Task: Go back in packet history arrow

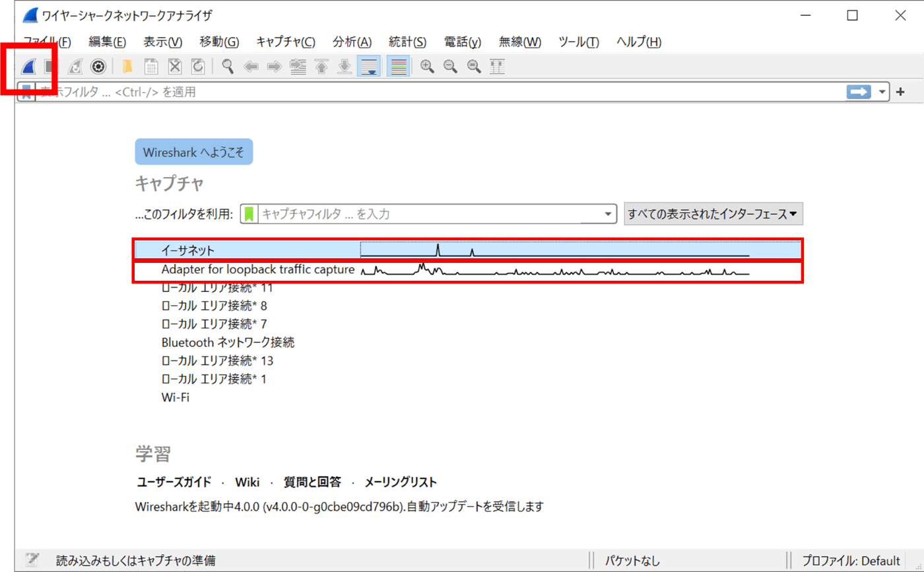Action: (251, 66)
